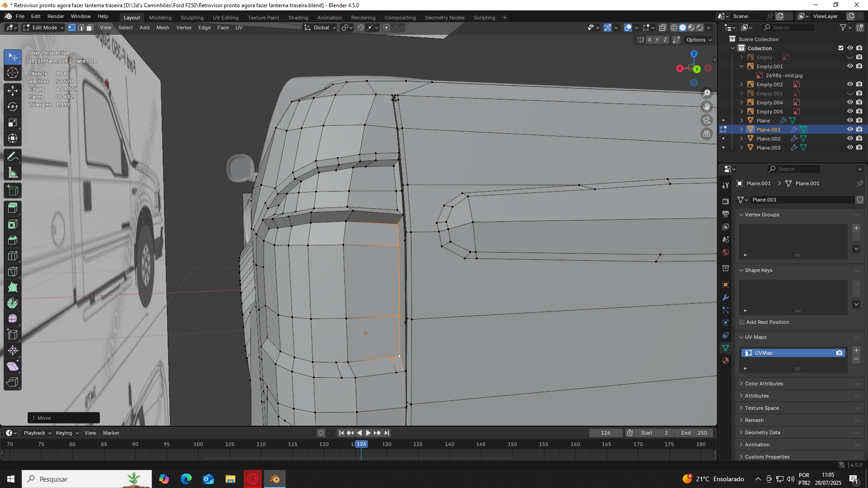This screenshot has height=488, width=868.
Task: Toggle X axis mirror button
Action: click(x=650, y=40)
